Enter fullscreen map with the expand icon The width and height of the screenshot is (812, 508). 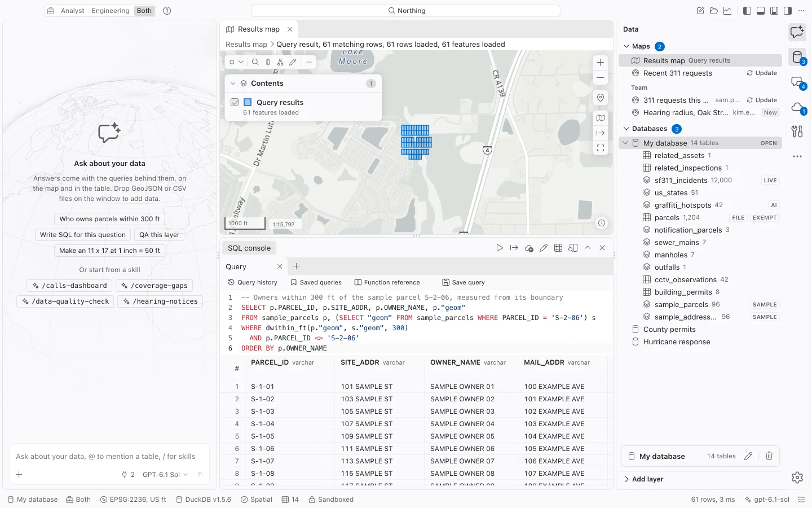[601, 148]
